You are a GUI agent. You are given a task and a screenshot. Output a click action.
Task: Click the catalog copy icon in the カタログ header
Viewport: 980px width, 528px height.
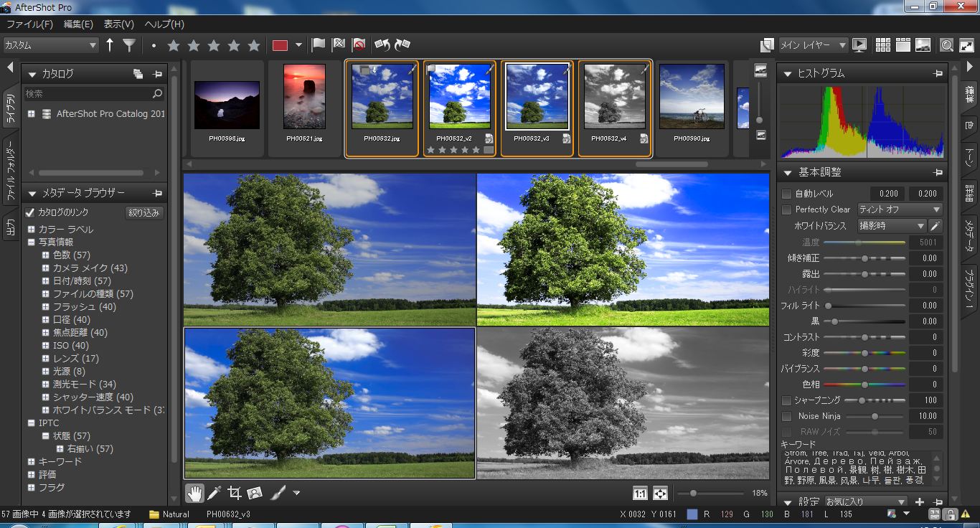coord(138,74)
